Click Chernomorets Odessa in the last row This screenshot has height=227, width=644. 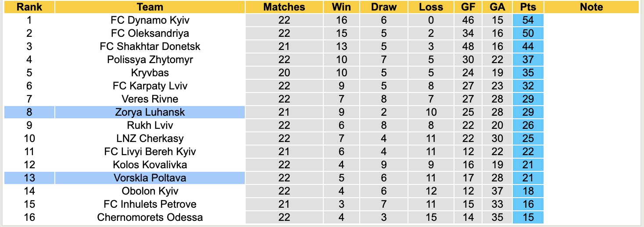pos(150,217)
